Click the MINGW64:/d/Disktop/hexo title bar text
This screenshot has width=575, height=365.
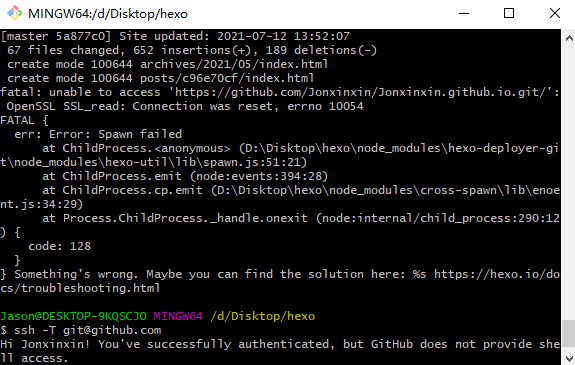(108, 14)
